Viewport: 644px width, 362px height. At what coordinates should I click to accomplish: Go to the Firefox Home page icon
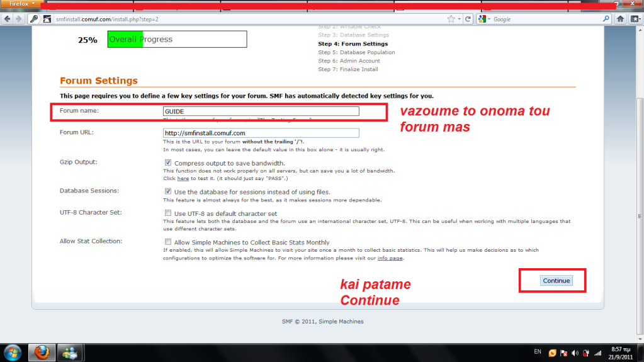621,19
